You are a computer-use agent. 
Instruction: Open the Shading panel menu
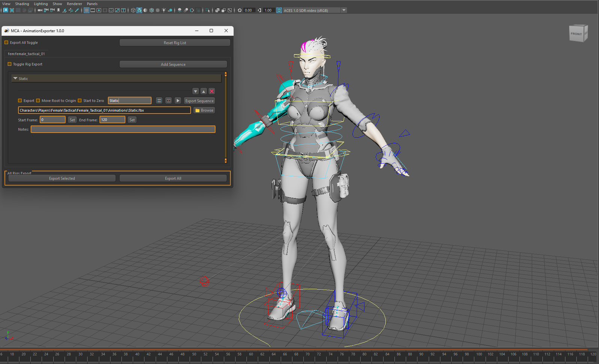(22, 4)
